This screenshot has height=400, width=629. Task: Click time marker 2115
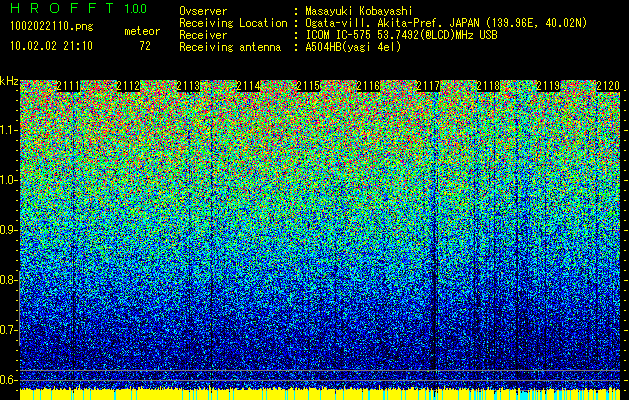(x=308, y=86)
